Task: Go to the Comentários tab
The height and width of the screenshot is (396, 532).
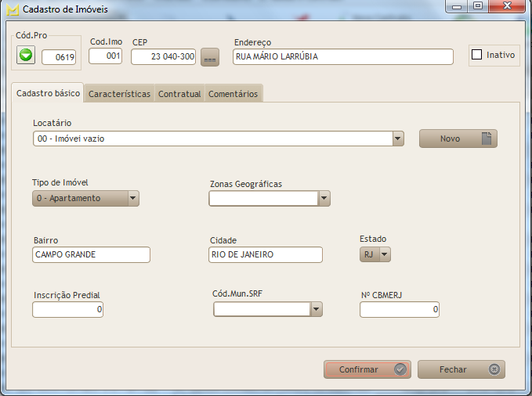Action: click(232, 94)
